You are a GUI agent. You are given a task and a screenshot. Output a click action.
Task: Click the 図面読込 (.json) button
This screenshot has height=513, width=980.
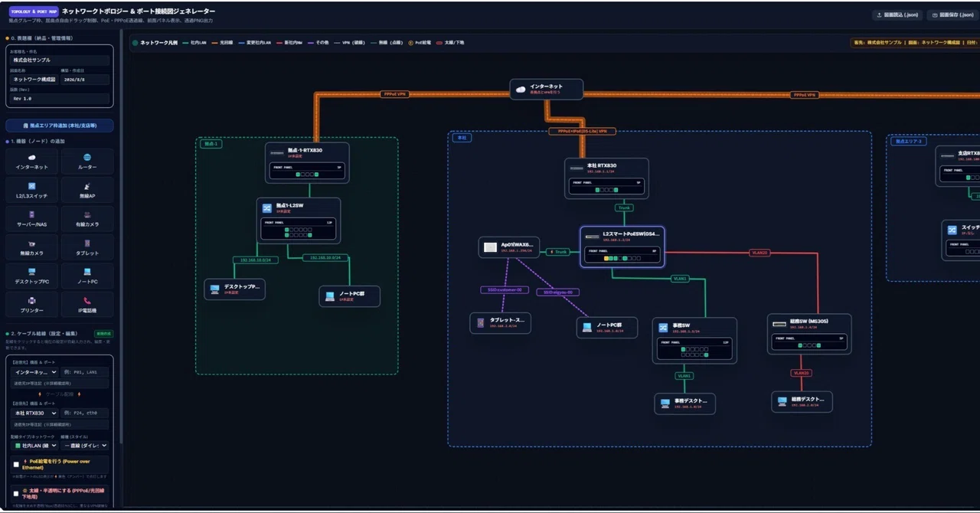tap(898, 15)
